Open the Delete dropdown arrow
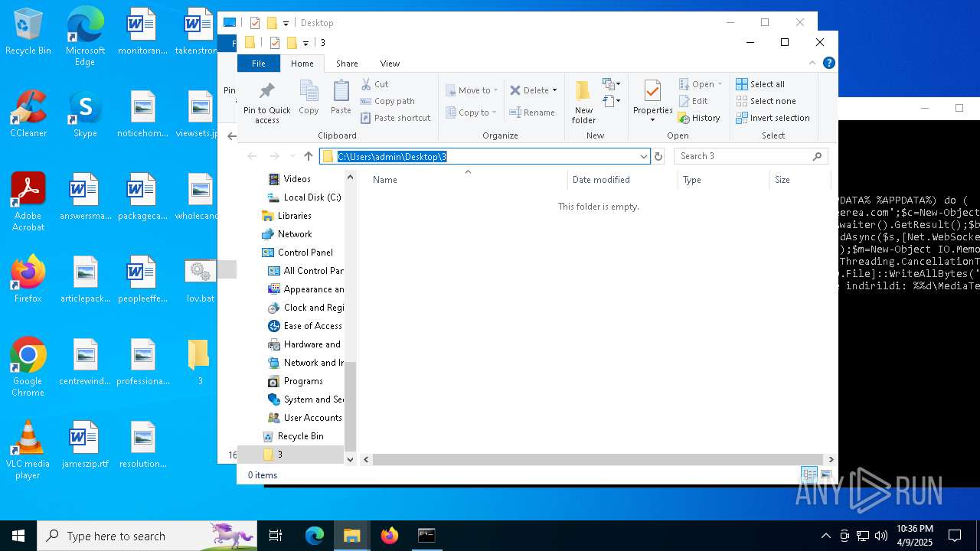 554,90
